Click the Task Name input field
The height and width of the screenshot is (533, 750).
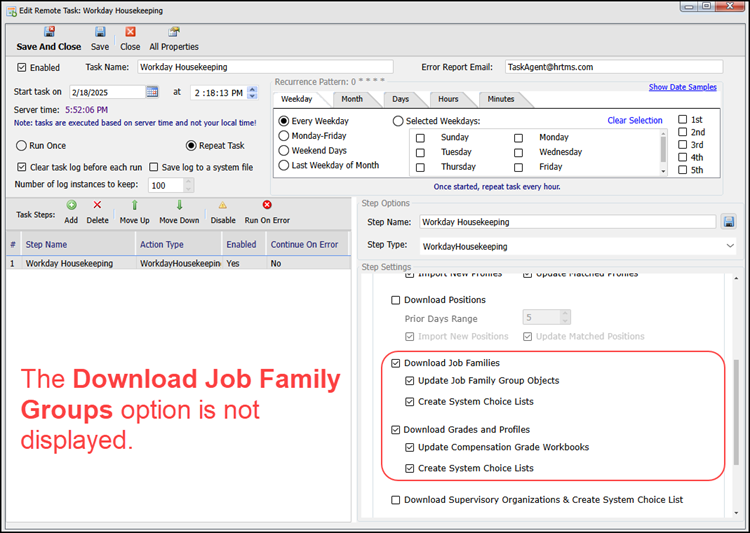tap(265, 67)
